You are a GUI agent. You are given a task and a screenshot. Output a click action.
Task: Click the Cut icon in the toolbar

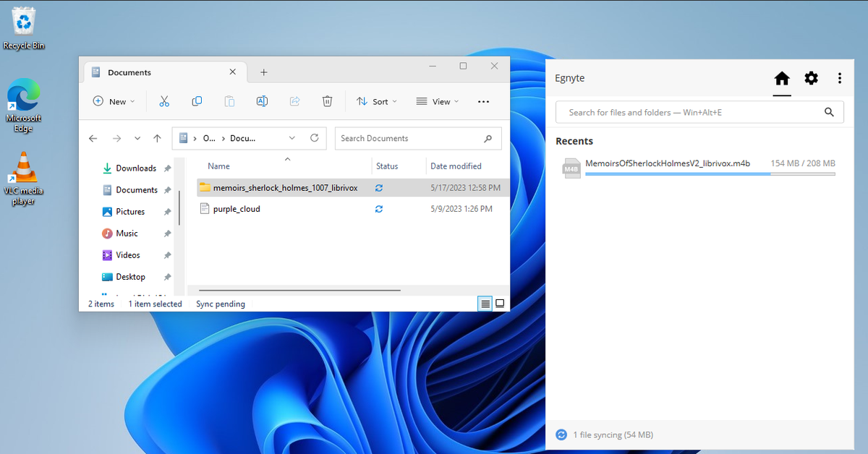click(164, 101)
